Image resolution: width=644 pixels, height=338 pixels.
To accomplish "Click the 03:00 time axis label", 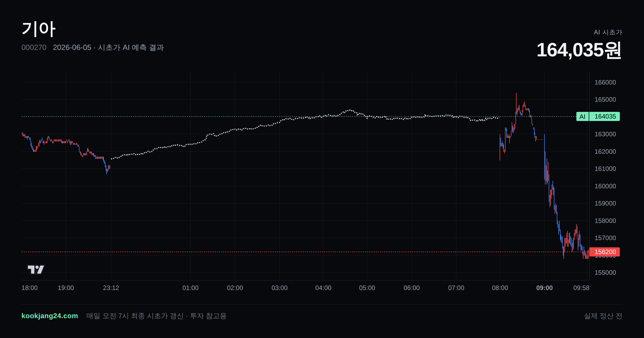I will (280, 288).
